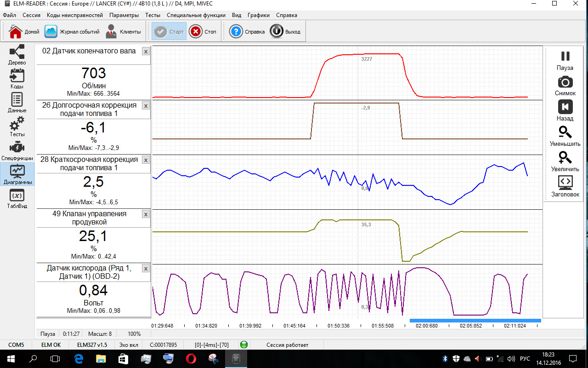
Task: Open the Параметры menu
Action: (x=124, y=15)
